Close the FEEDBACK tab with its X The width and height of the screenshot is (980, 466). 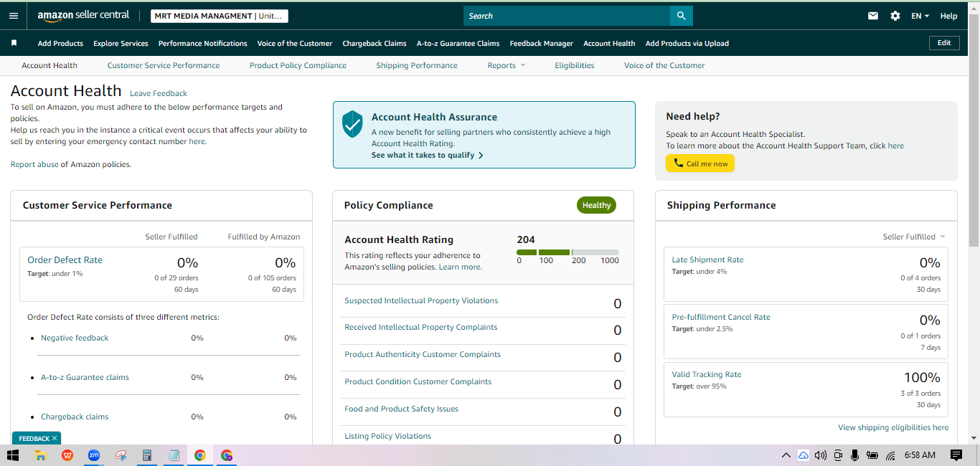(54, 438)
